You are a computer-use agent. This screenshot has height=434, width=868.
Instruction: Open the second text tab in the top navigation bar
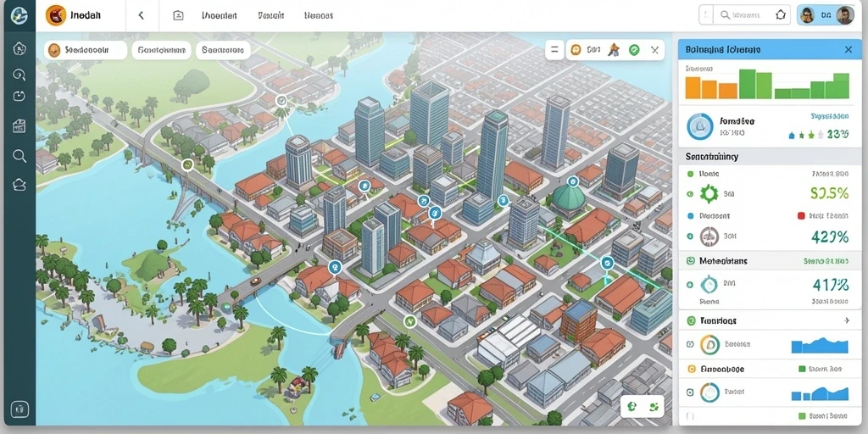pos(271,15)
